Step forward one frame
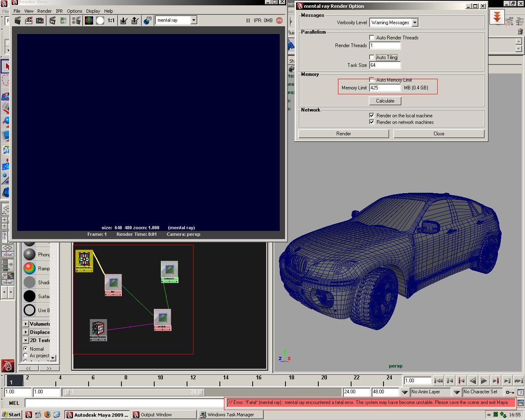525x420 pixels. 507,381
